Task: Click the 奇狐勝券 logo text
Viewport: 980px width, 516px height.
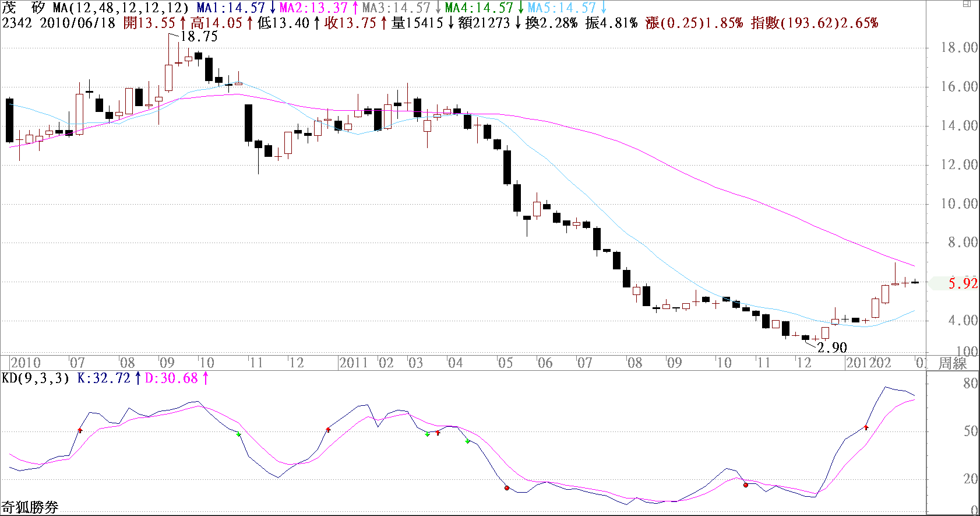Action: tap(30, 507)
